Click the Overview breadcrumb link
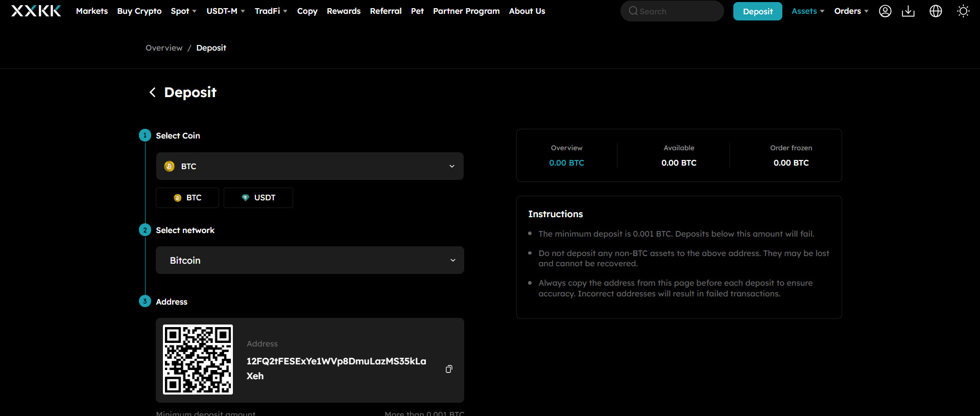 click(x=164, y=48)
